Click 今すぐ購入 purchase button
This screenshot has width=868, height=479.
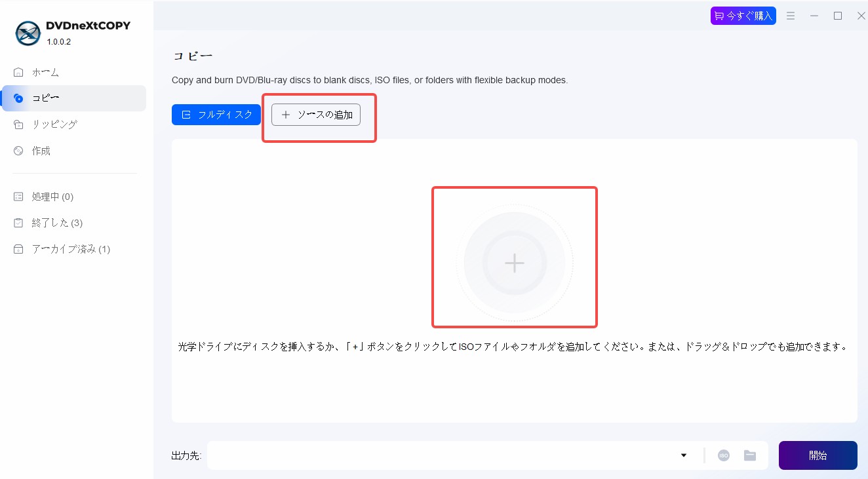coord(743,16)
